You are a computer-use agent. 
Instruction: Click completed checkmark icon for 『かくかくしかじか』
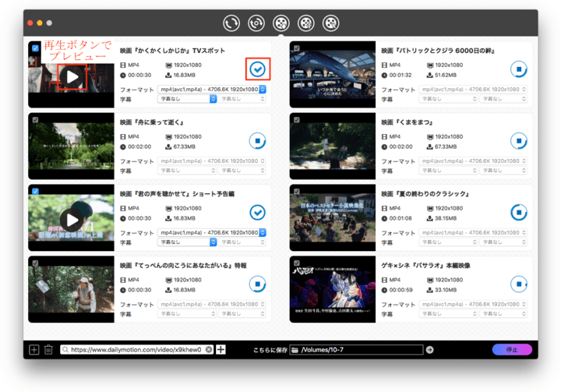pos(258,69)
